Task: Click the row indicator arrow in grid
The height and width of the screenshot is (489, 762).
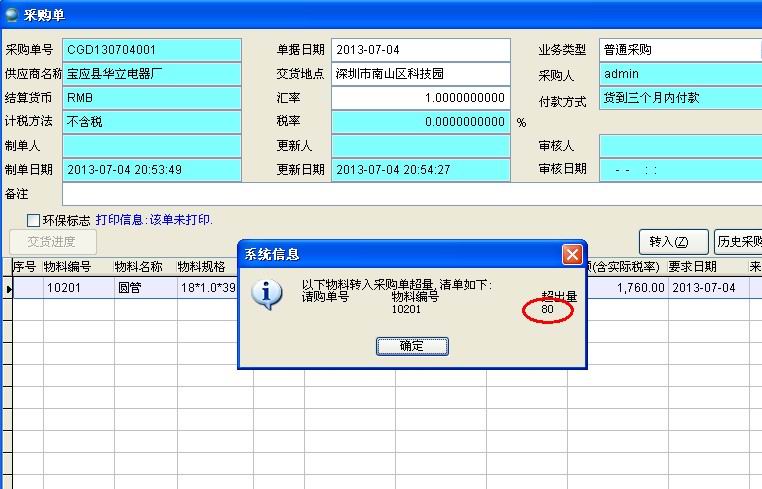Action: point(6,288)
